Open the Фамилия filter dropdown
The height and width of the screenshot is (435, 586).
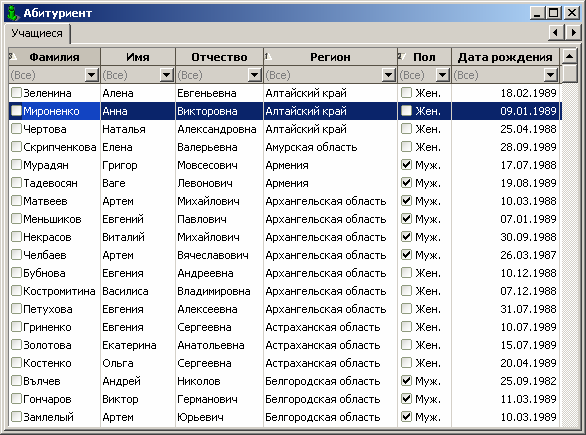pos(92,75)
